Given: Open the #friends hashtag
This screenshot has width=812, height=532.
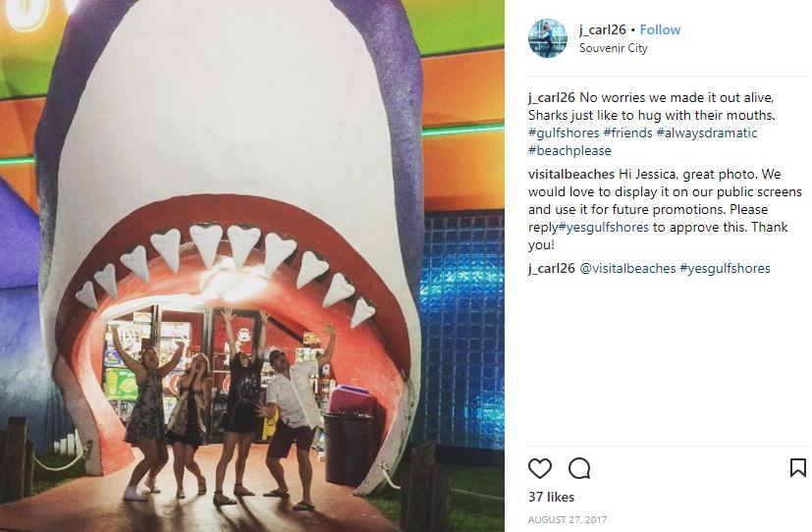Looking at the screenshot, I should (627, 133).
